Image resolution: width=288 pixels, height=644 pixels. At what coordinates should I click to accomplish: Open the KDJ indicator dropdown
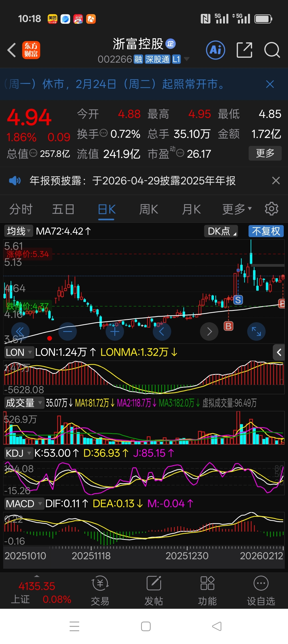click(18, 453)
